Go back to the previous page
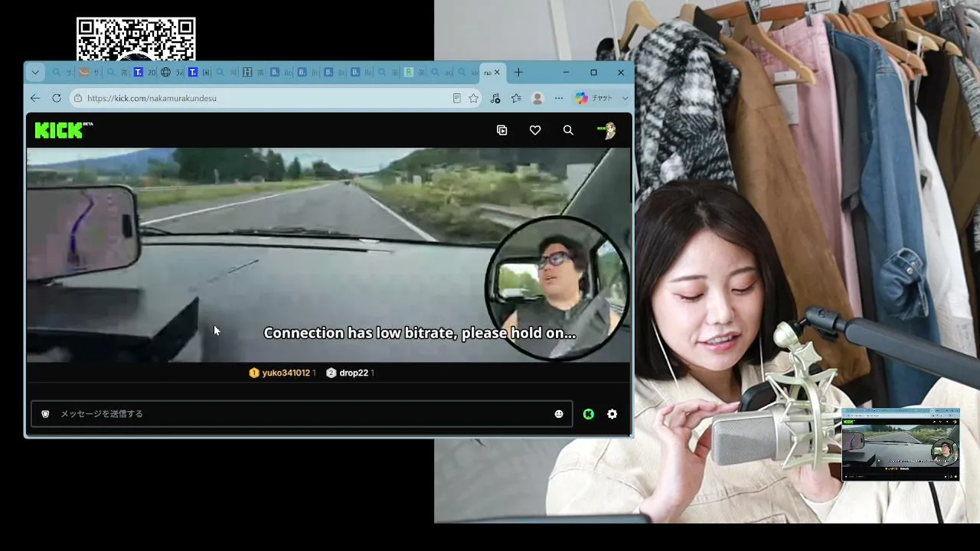This screenshot has height=551, width=980. tap(35, 98)
